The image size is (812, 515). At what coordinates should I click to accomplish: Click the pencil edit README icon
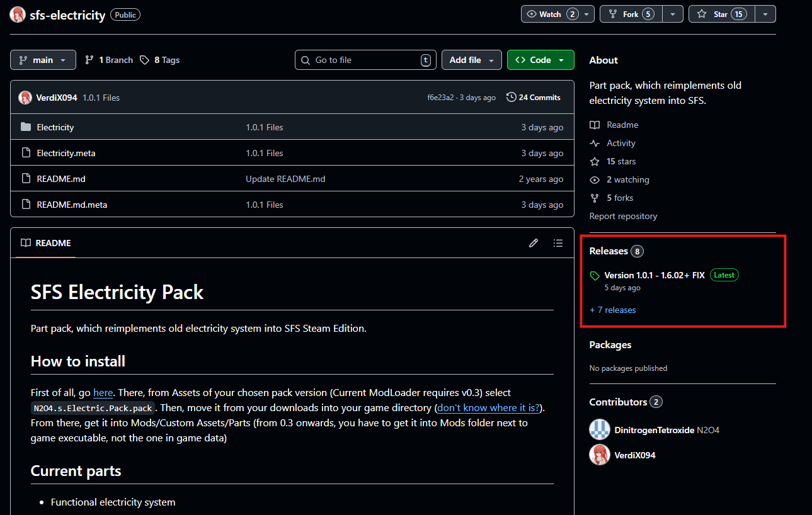(x=534, y=243)
